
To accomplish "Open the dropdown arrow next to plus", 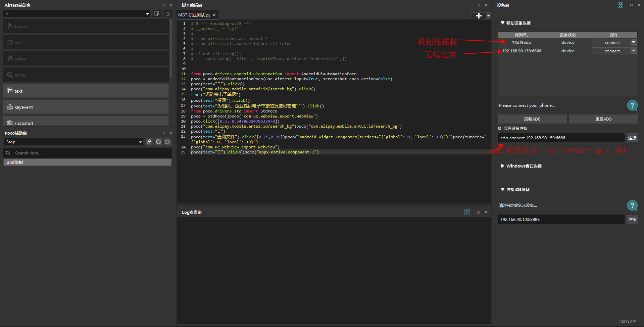I will pyautogui.click(x=488, y=16).
